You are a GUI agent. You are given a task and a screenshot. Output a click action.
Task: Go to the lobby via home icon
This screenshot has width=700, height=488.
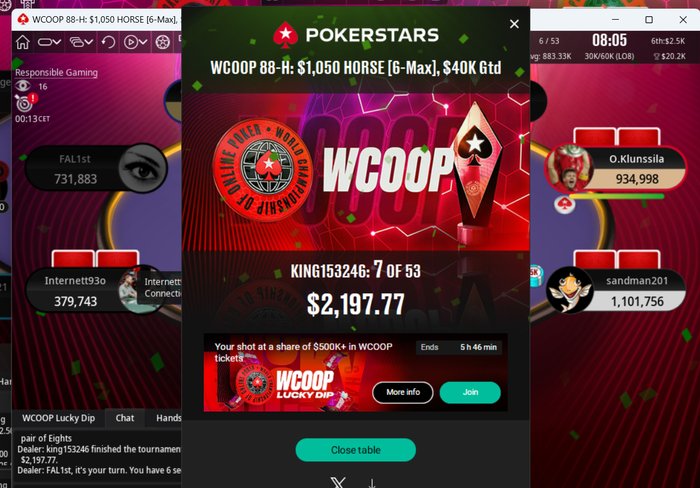22,42
